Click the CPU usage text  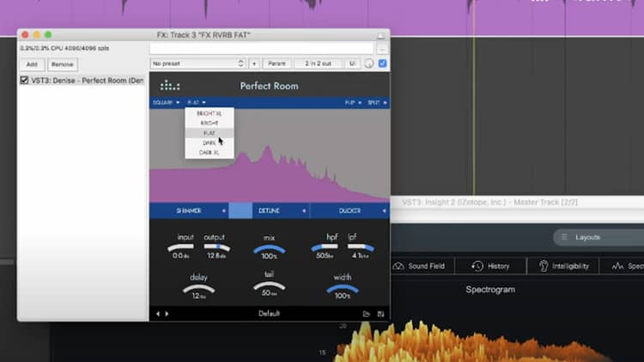pyautogui.click(x=65, y=48)
